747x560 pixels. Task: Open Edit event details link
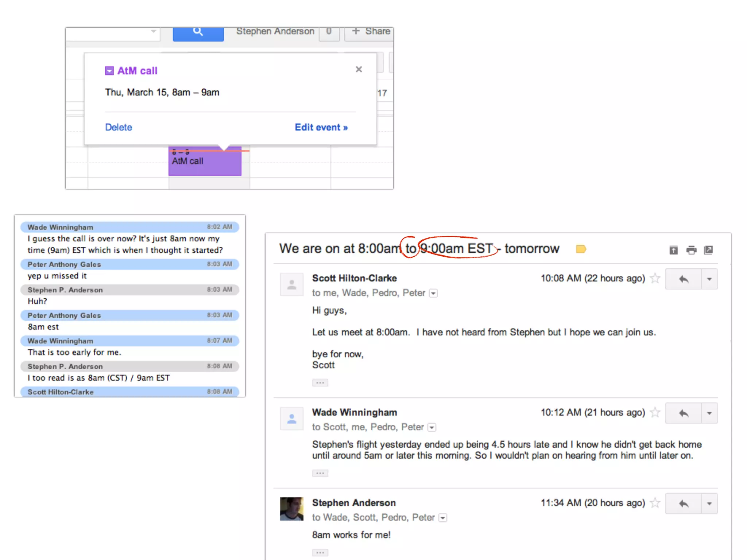coord(321,127)
